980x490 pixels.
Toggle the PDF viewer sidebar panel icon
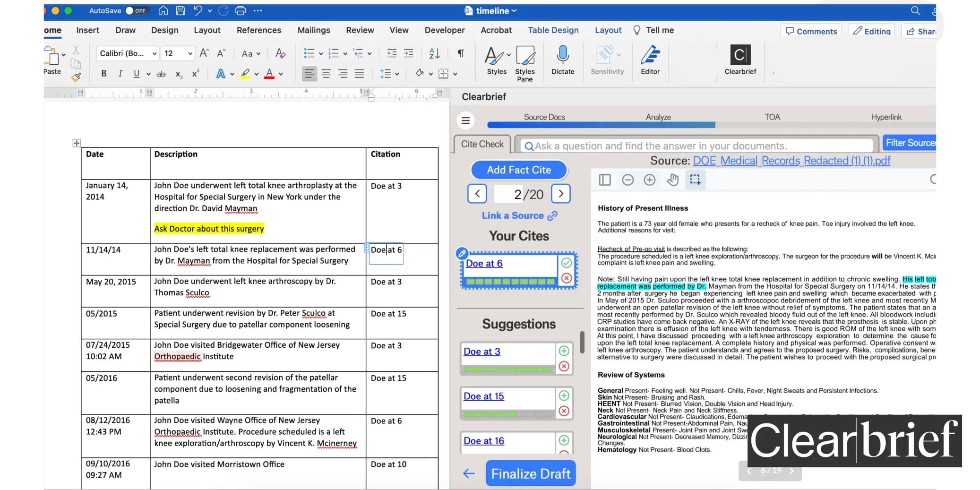(605, 180)
